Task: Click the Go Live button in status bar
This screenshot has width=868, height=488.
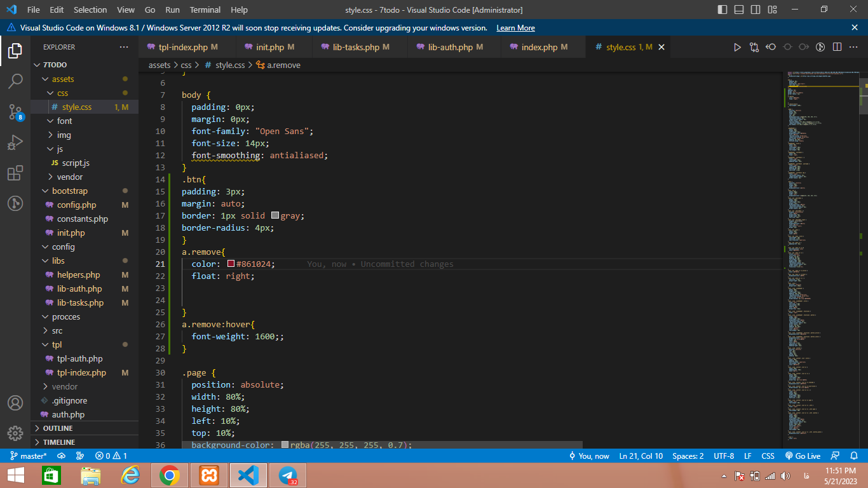Action: (803, 456)
